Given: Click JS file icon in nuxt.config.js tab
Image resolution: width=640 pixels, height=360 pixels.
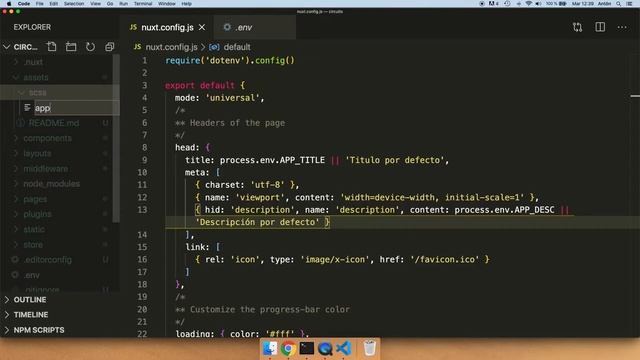Looking at the screenshot, I should [133, 27].
